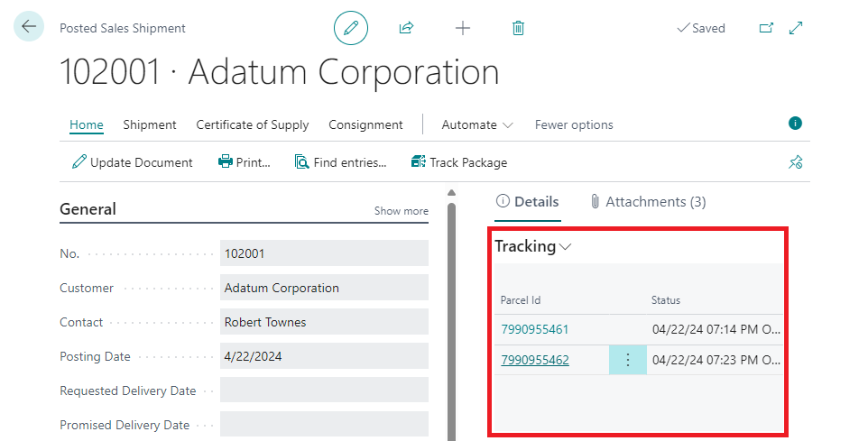
Task: Click the pin action bar icon
Action: [x=795, y=162]
